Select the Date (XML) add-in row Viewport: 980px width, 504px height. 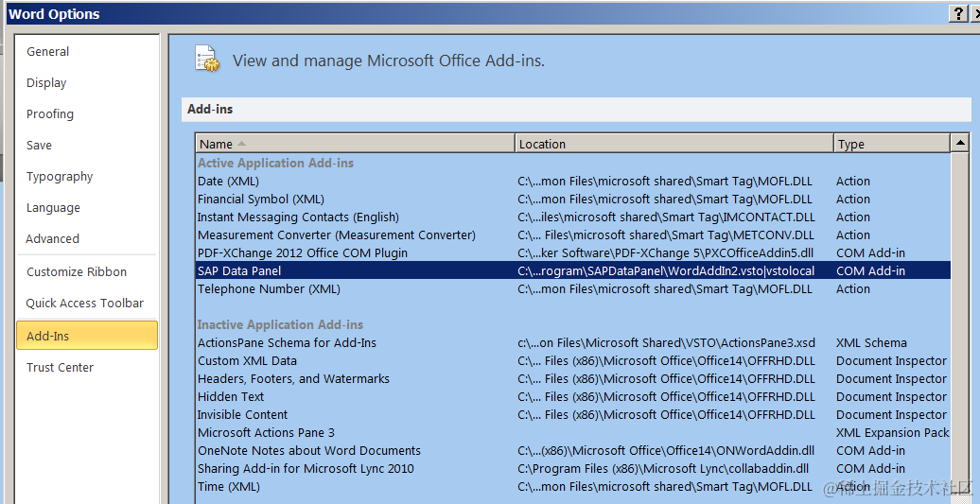[573, 182]
